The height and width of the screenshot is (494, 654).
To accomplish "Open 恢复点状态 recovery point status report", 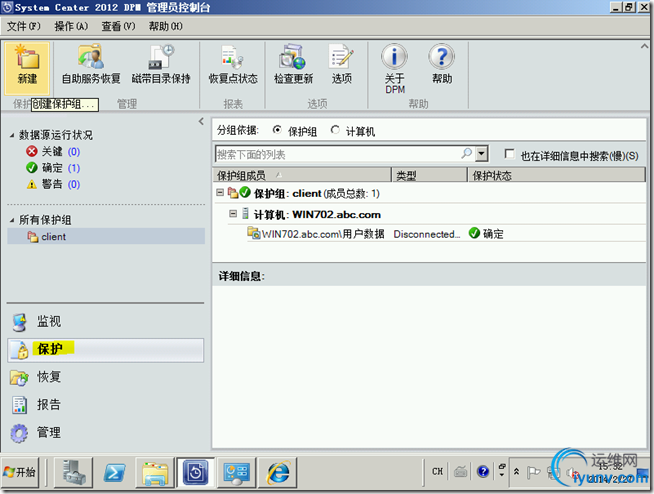I will (x=233, y=65).
